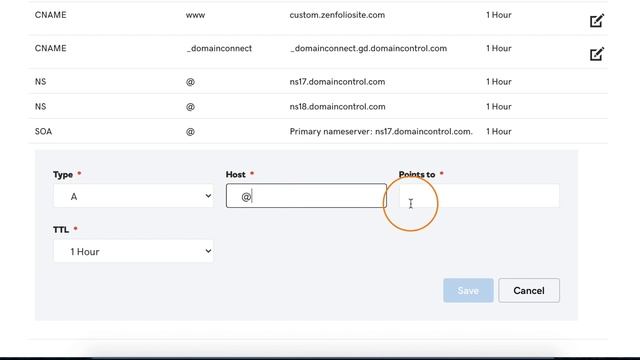Click the NS type cell for ns17
This screenshot has height=360, width=640.
[x=40, y=82]
